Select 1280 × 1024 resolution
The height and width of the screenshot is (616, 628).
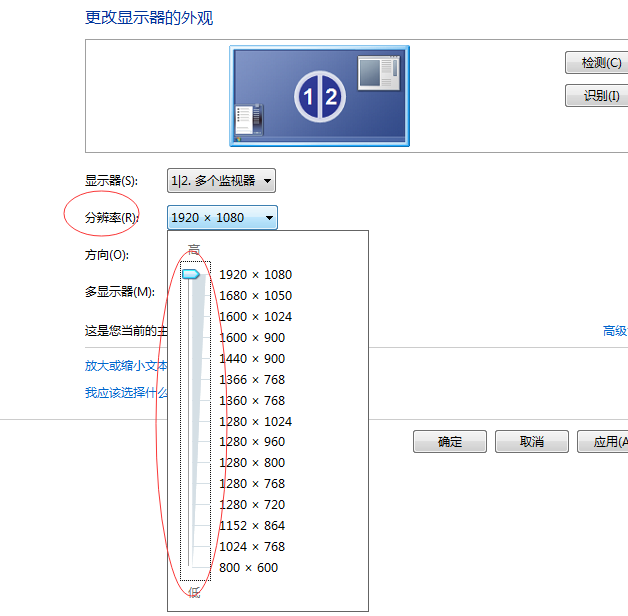pyautogui.click(x=255, y=422)
